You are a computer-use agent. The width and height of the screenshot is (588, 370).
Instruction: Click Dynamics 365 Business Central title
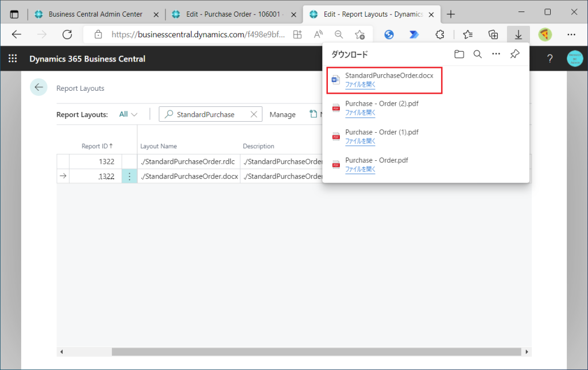point(87,59)
